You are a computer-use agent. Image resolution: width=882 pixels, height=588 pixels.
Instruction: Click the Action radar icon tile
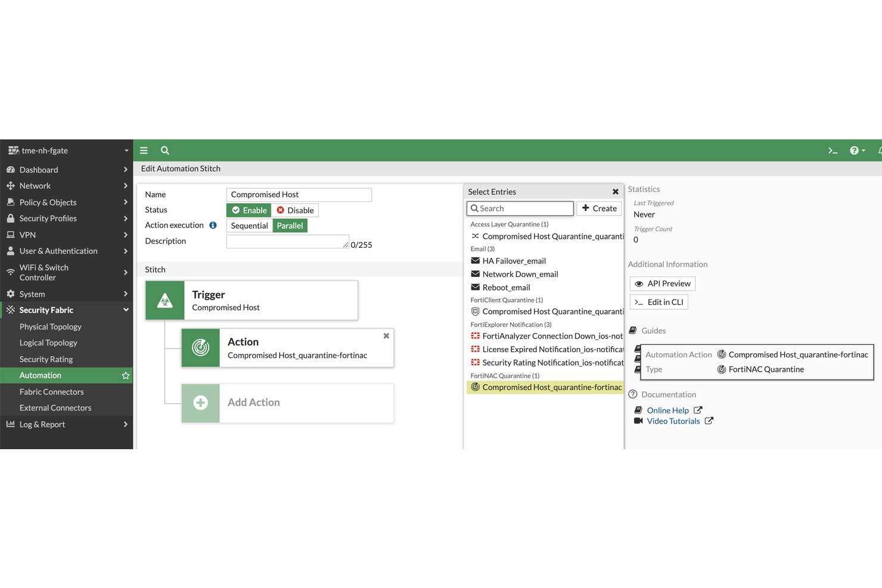pos(201,347)
